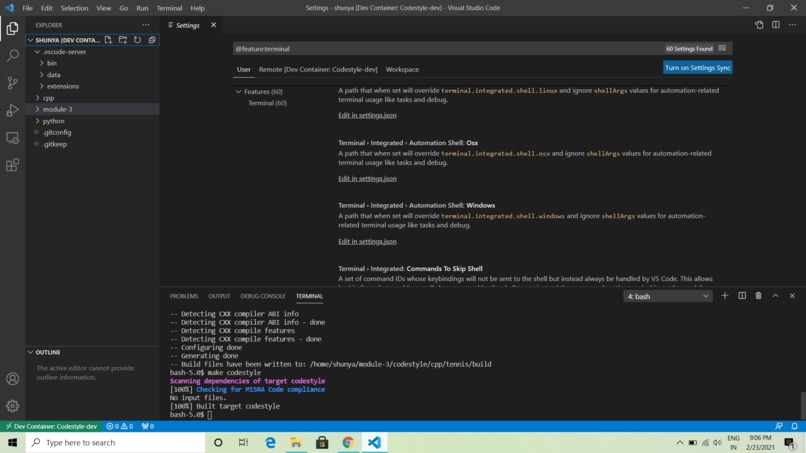This screenshot has height=453, width=806.
Task: Switch to the Problems panel tab
Action: click(x=184, y=296)
